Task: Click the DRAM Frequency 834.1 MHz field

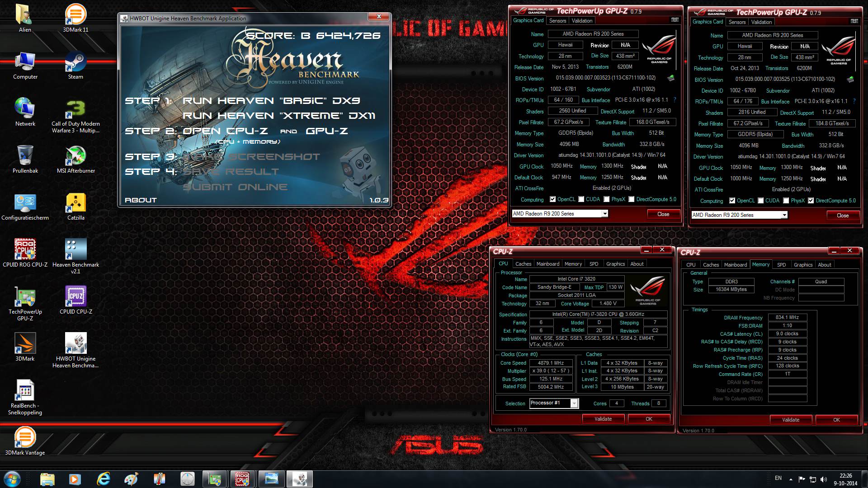Action: [787, 317]
